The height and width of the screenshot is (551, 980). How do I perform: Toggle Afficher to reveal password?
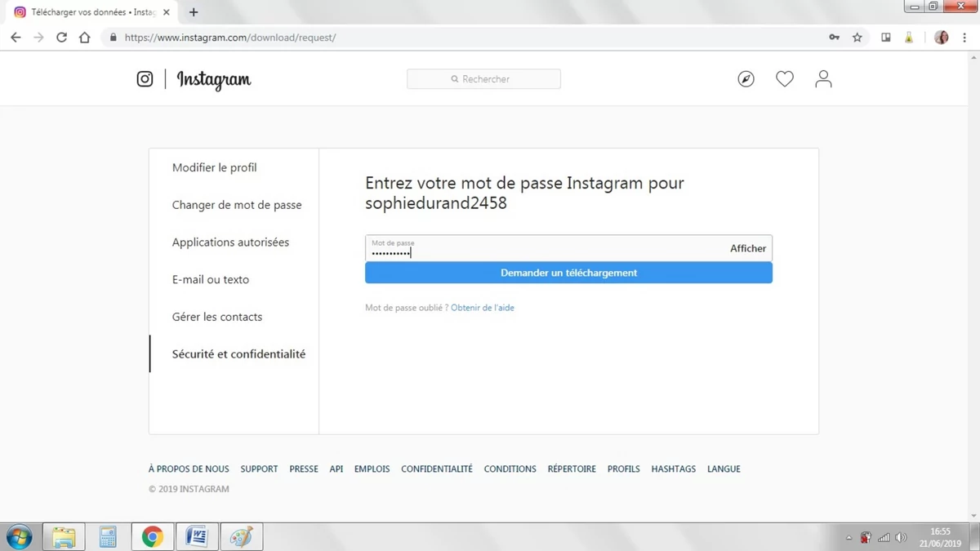tap(748, 248)
